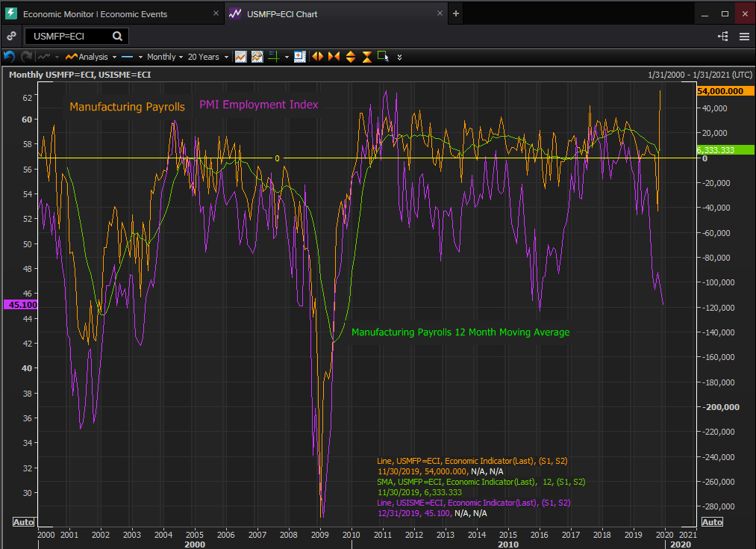Toggle the green crosshair cursor tool
The image size is (756, 549).
click(275, 57)
